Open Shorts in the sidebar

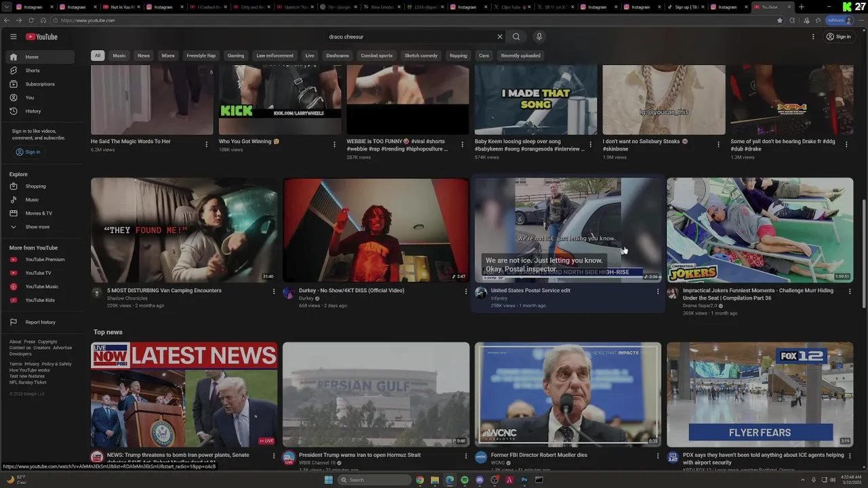pyautogui.click(x=41, y=70)
